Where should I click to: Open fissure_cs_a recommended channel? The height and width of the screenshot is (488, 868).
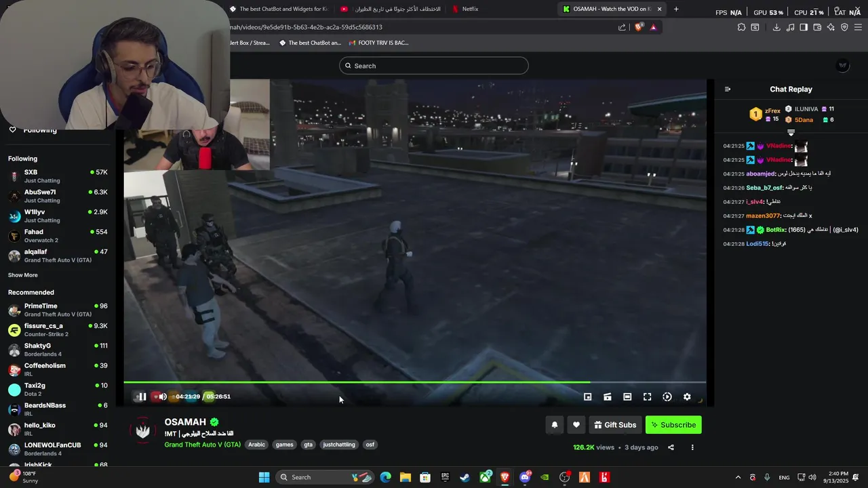[58, 329]
